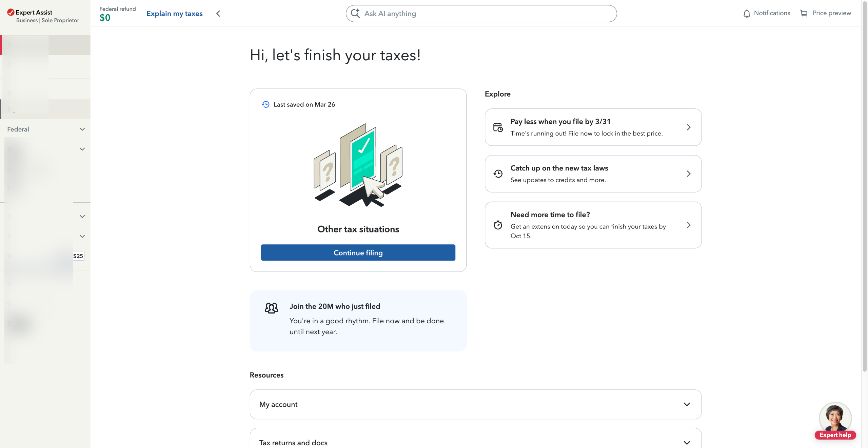Collapse sidebar with the back chevron
This screenshot has height=448, width=868.
218,14
